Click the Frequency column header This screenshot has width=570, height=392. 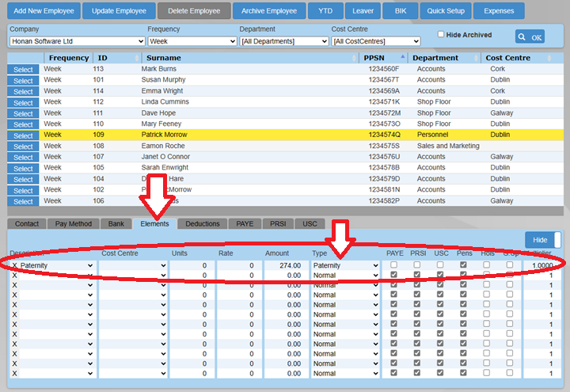(68, 58)
